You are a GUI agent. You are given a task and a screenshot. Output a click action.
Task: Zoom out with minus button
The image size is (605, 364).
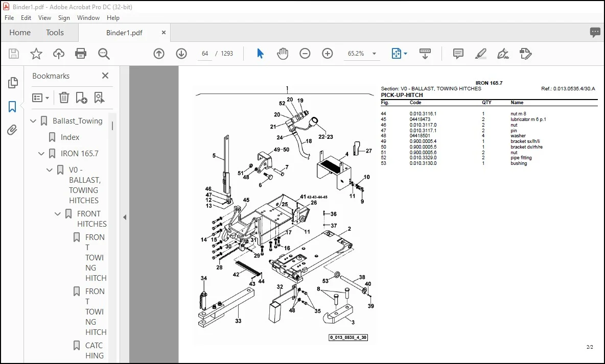305,54
